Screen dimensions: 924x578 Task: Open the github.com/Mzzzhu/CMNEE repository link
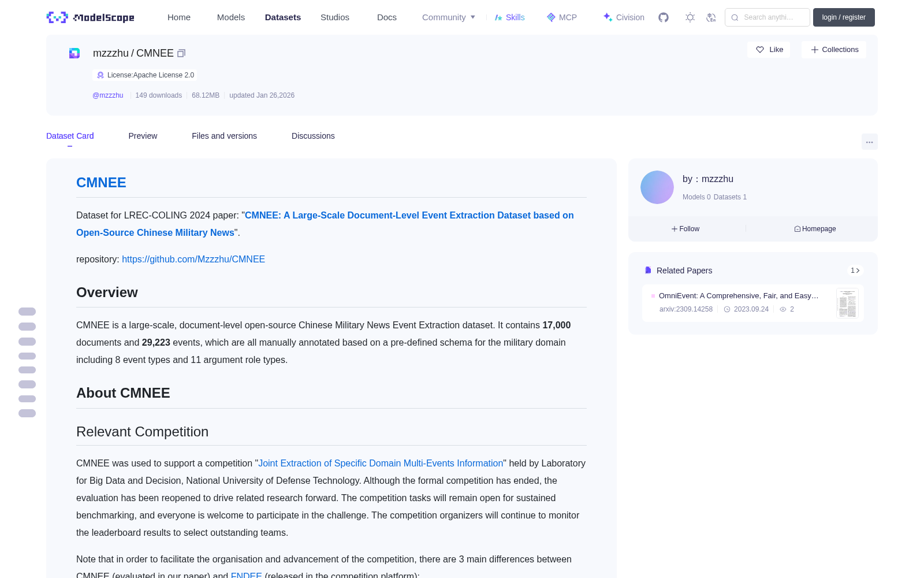point(193,260)
